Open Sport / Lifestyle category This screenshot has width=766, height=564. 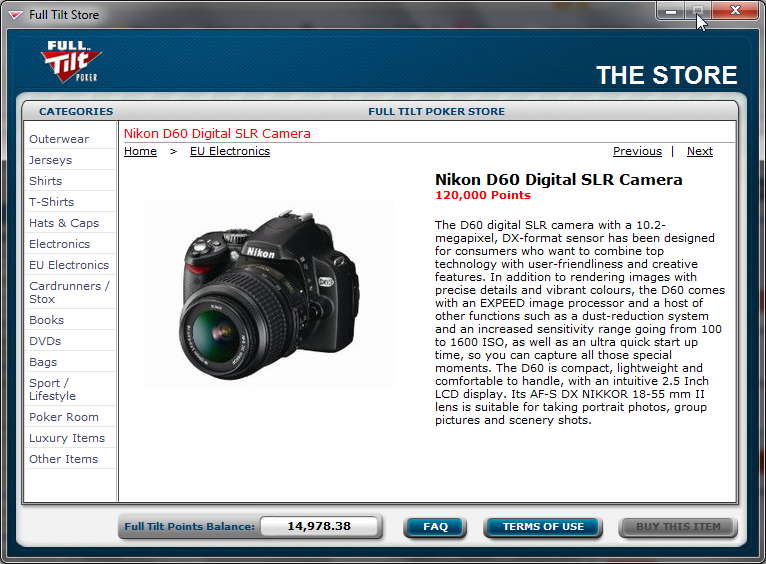52,390
